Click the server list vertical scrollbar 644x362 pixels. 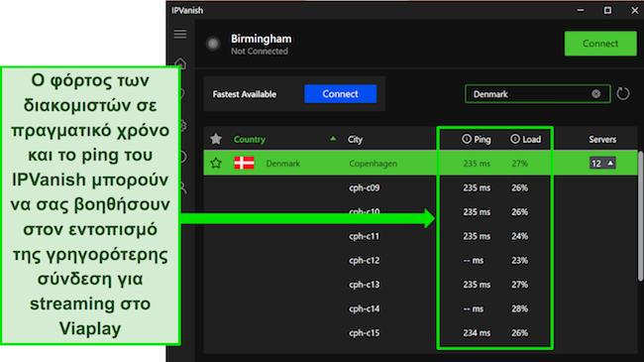[x=640, y=216]
